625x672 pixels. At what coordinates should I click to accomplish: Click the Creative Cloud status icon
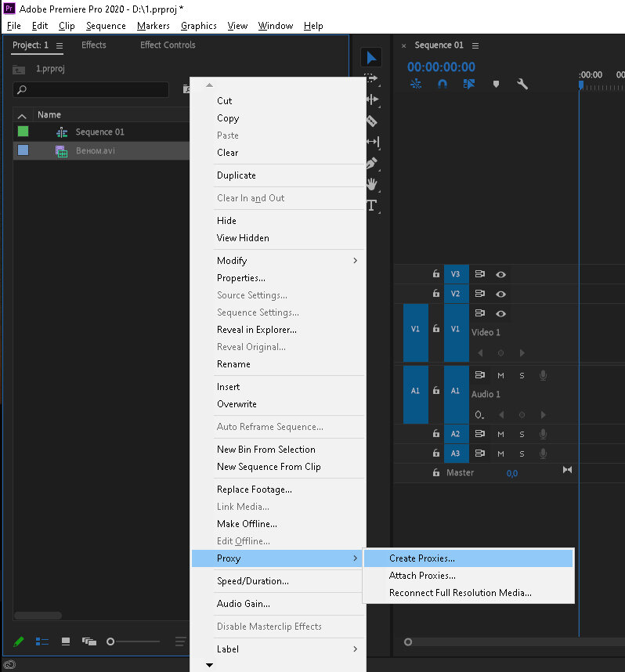click(x=9, y=664)
